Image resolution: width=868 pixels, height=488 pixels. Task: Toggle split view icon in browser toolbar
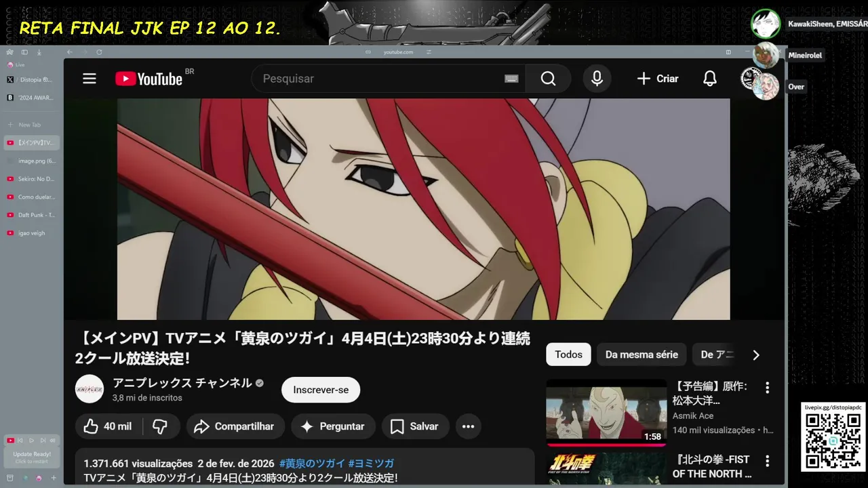coord(728,52)
